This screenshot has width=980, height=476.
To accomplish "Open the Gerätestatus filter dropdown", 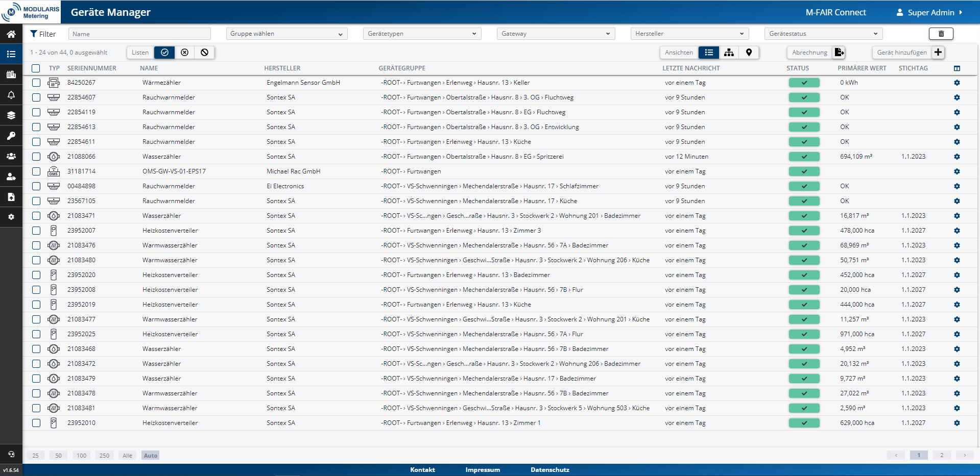I will click(823, 34).
